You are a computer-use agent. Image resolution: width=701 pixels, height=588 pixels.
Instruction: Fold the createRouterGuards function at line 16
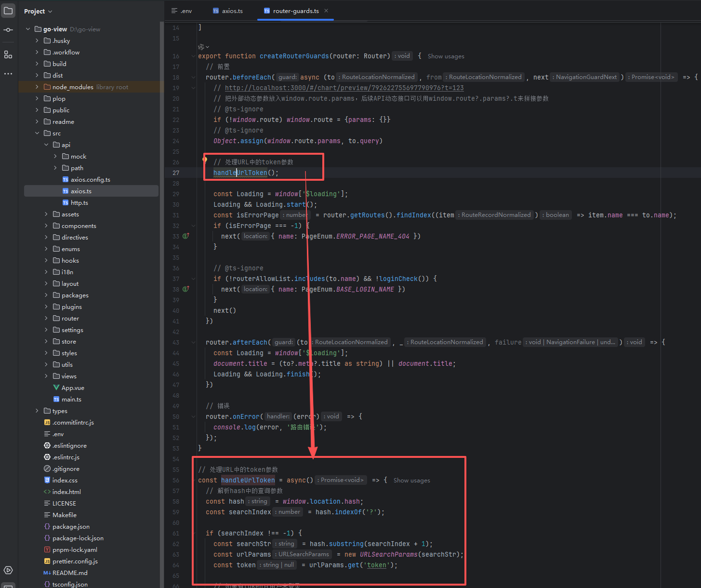(x=193, y=56)
